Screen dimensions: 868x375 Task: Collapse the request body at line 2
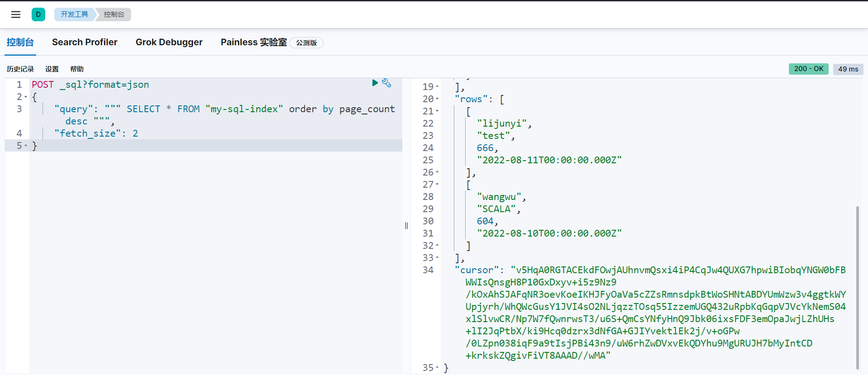pos(26,97)
